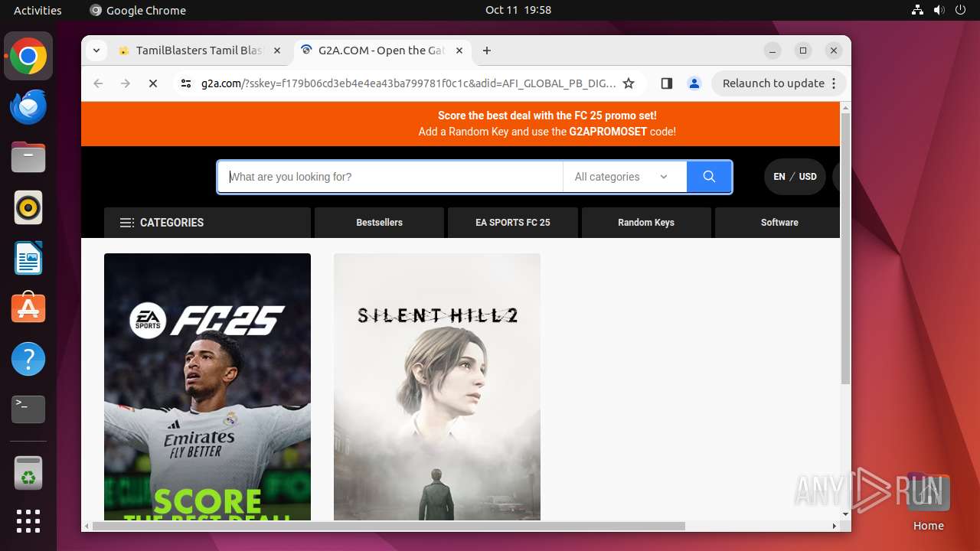Click the volume icon in top bar
The height and width of the screenshot is (551, 980).
[x=939, y=10]
